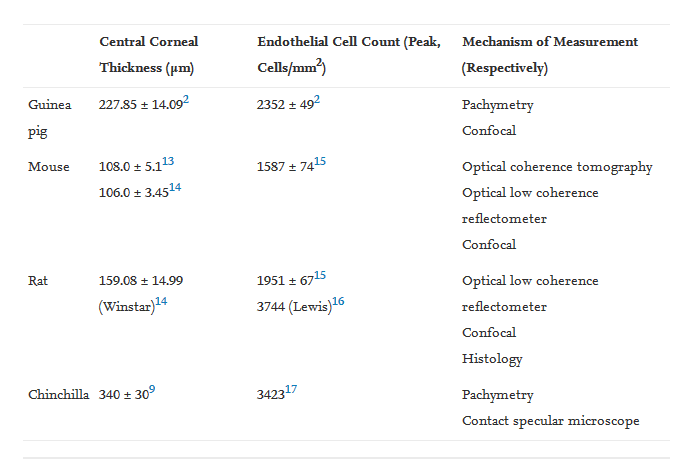The width and height of the screenshot is (685, 473).
Task: Open citation 15 next to 1951 ± 67
Action: (x=320, y=276)
